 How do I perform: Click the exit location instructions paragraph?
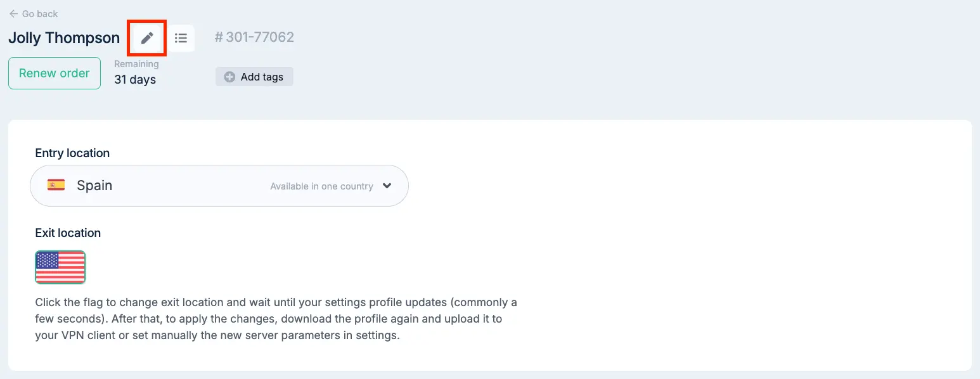pos(276,319)
